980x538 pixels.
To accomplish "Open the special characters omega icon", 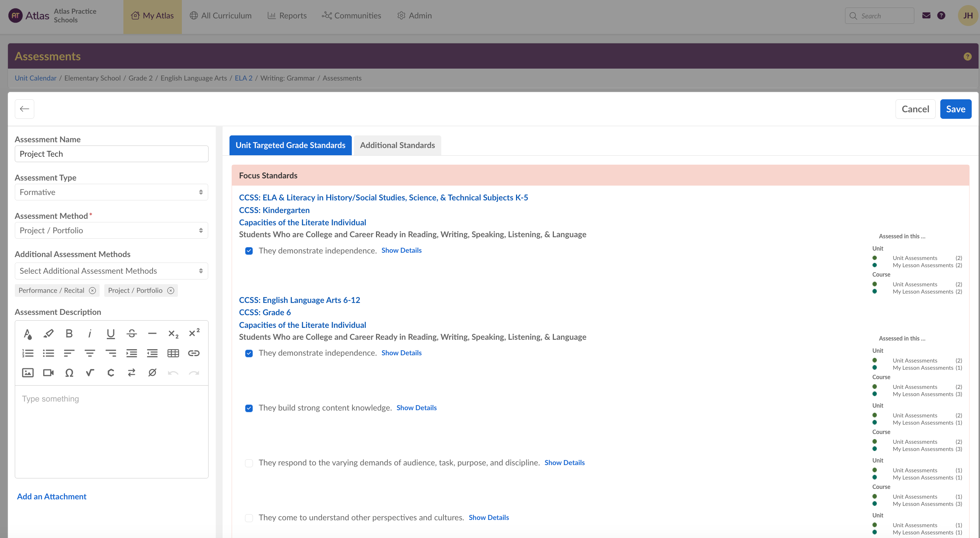I will (69, 372).
